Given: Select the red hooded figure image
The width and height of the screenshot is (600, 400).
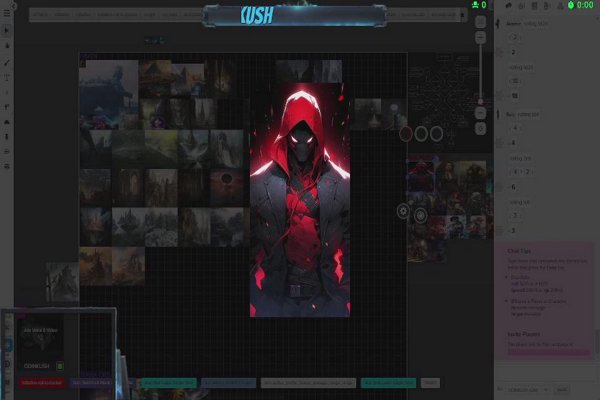Looking at the screenshot, I should (300, 200).
